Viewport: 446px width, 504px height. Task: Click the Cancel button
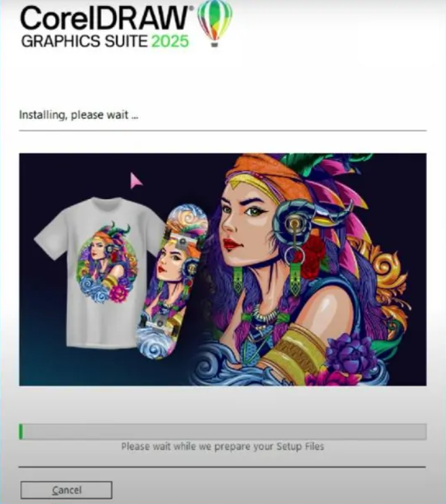67,490
